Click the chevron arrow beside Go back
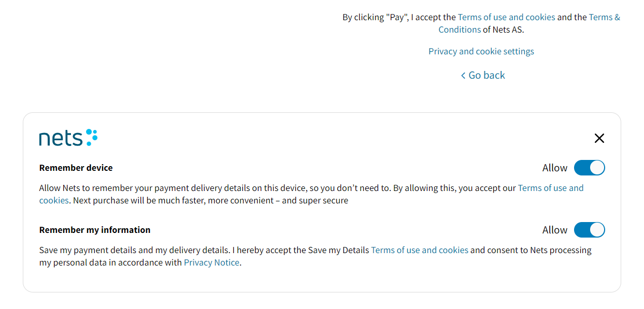644x309 pixels. click(463, 76)
